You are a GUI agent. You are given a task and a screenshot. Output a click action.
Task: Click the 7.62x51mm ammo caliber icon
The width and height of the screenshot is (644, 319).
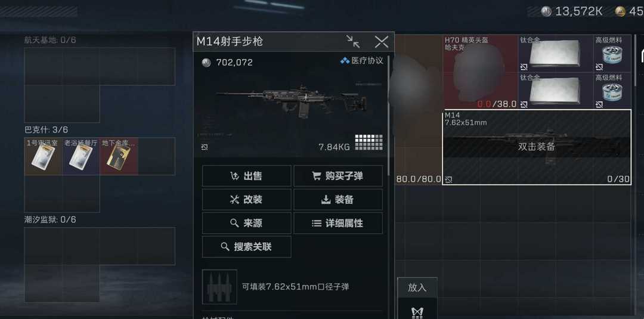[x=219, y=287]
